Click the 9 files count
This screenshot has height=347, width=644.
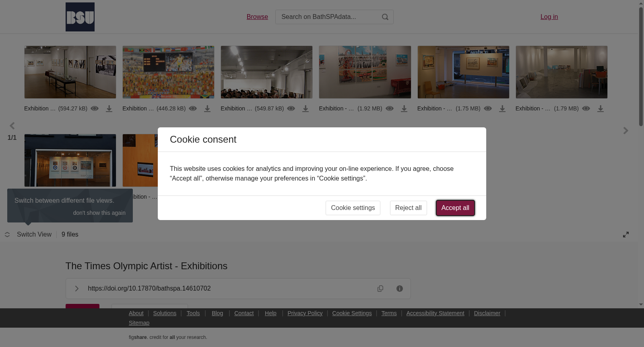pyautogui.click(x=70, y=235)
